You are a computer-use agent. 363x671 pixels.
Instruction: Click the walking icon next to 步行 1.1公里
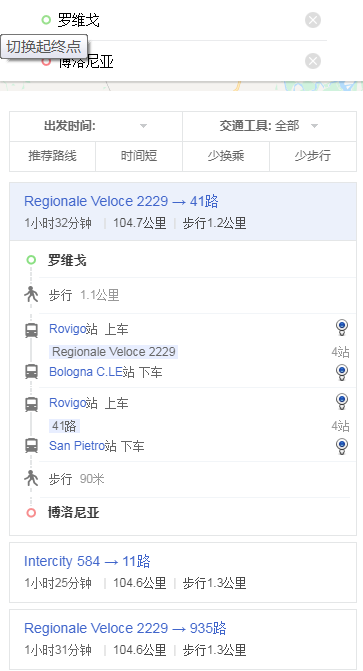[31, 295]
